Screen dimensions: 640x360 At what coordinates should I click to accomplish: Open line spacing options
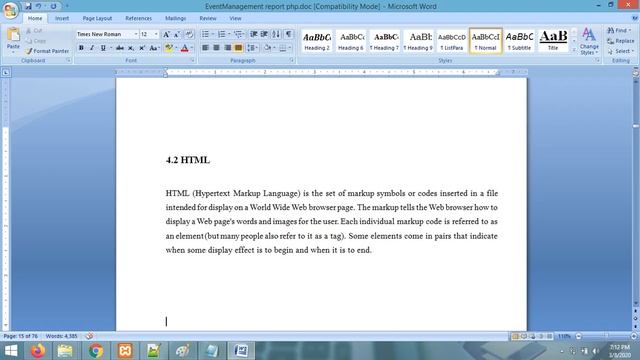pos(253,48)
